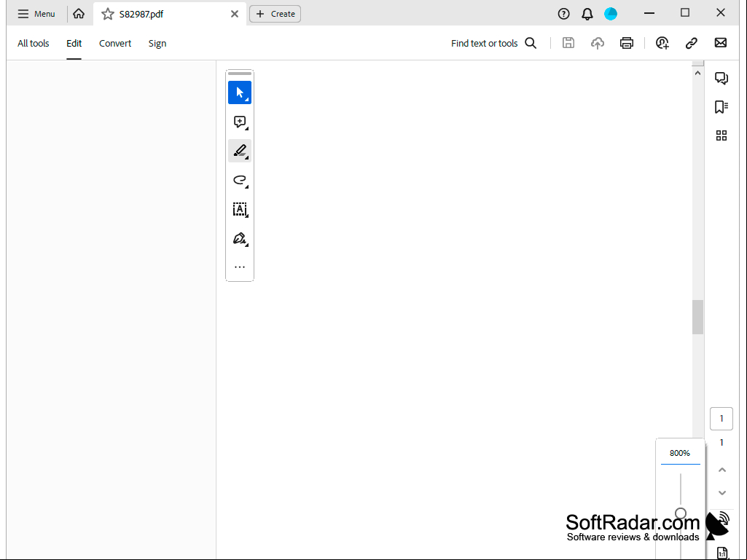Go to next page chevron
The height and width of the screenshot is (560, 747).
(722, 493)
